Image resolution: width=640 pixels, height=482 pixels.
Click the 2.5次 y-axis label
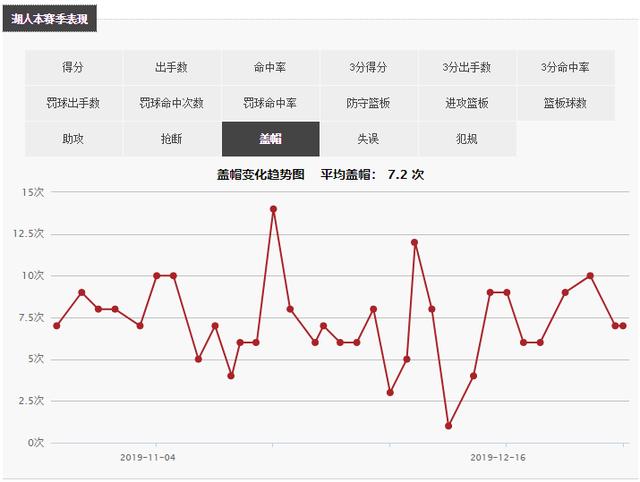31,401
